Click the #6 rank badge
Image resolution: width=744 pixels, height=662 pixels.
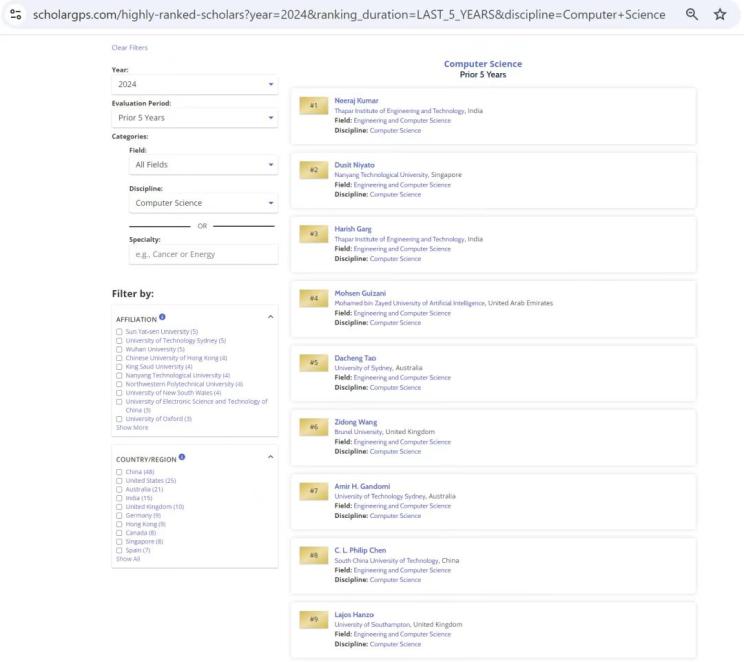coord(314,427)
